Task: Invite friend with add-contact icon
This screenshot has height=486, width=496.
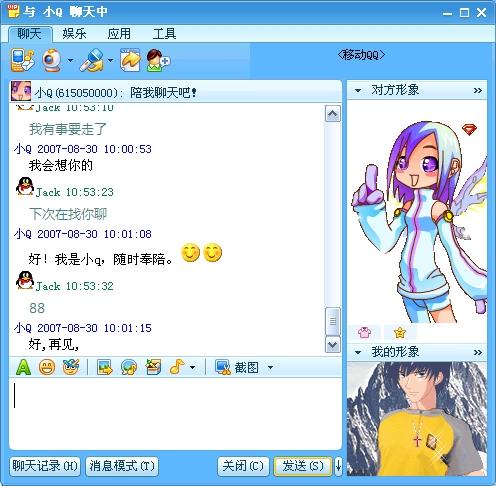Action: coord(158,60)
